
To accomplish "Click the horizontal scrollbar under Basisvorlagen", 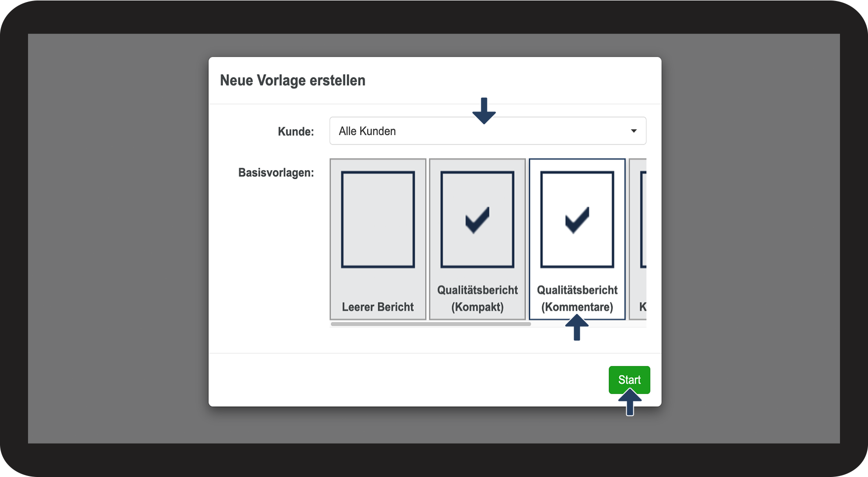I will (x=431, y=324).
